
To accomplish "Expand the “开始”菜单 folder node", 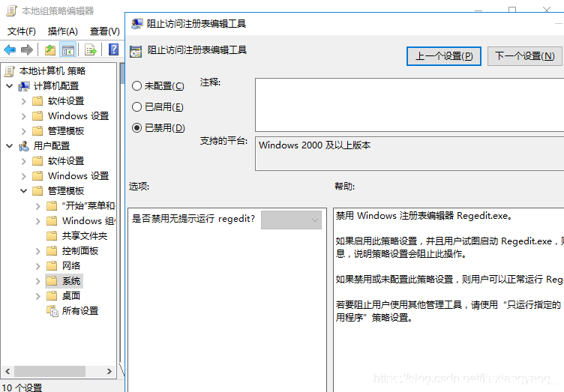I will point(38,206).
